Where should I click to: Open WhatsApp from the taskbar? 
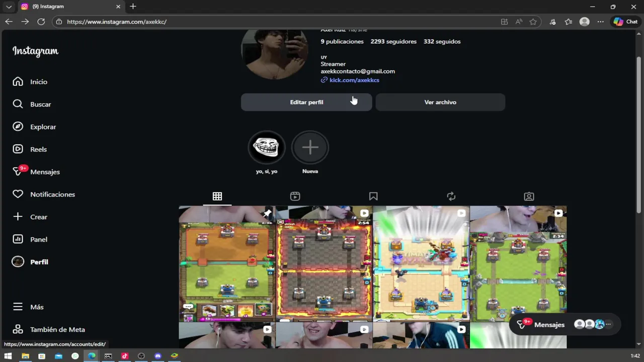(x=75, y=356)
